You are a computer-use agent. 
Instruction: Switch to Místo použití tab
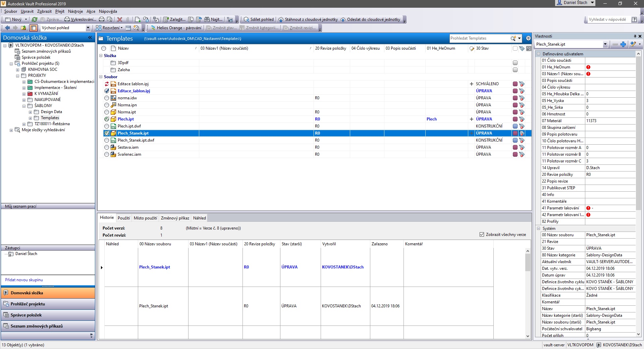145,218
